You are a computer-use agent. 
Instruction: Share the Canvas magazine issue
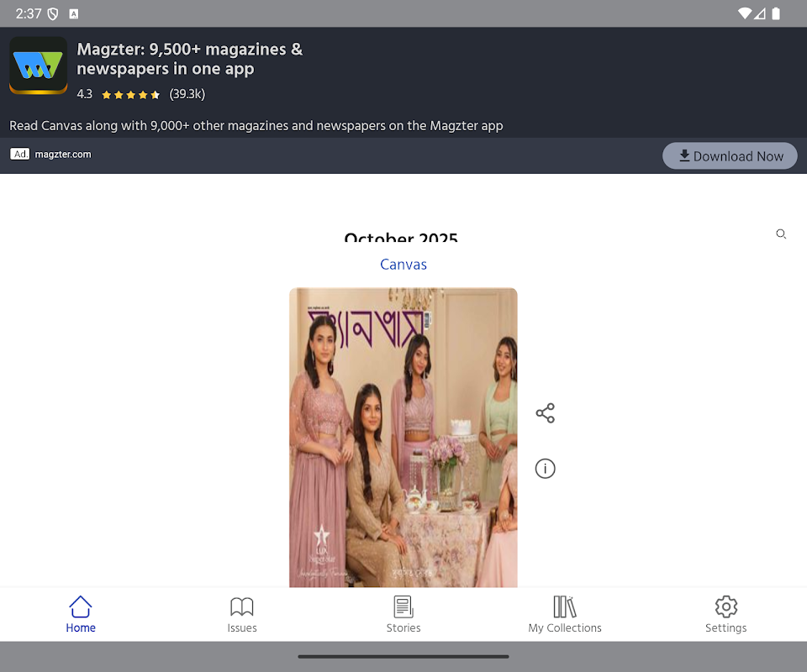[x=545, y=413]
